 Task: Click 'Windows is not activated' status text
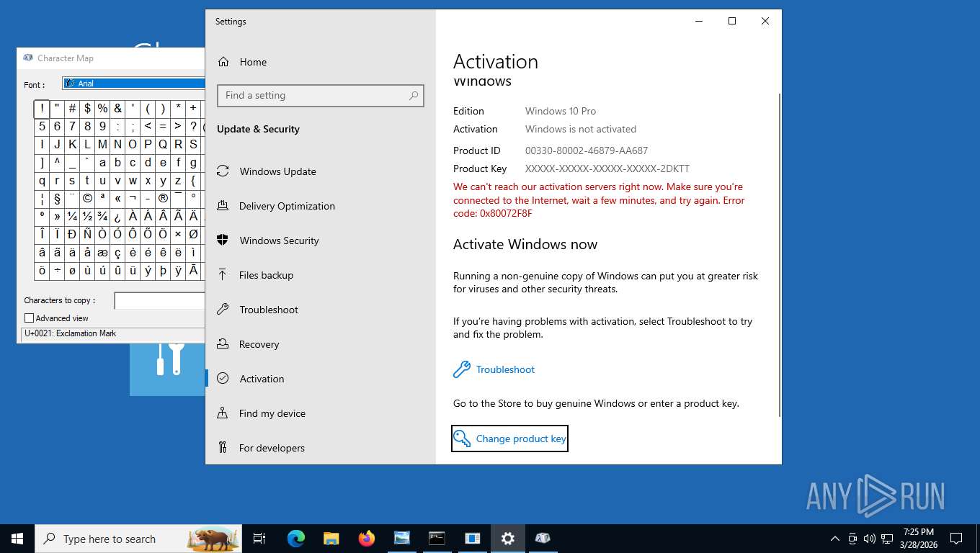[581, 129]
